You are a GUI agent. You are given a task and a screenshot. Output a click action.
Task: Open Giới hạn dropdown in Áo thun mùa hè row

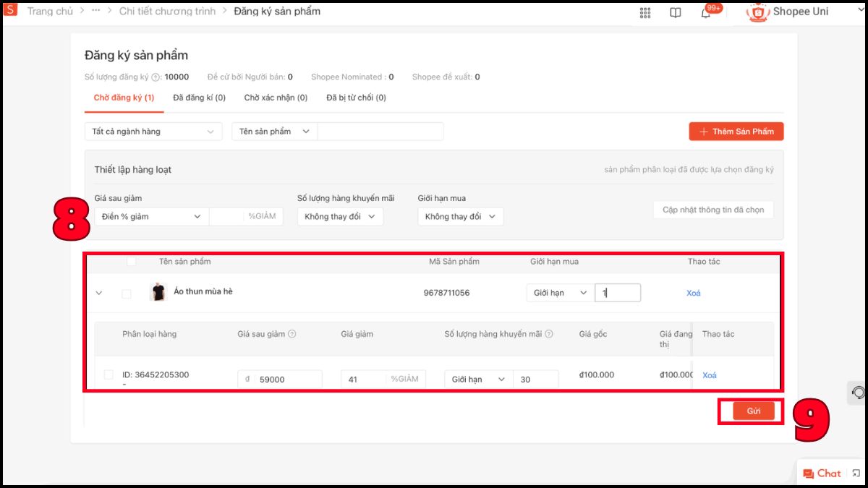(561, 293)
